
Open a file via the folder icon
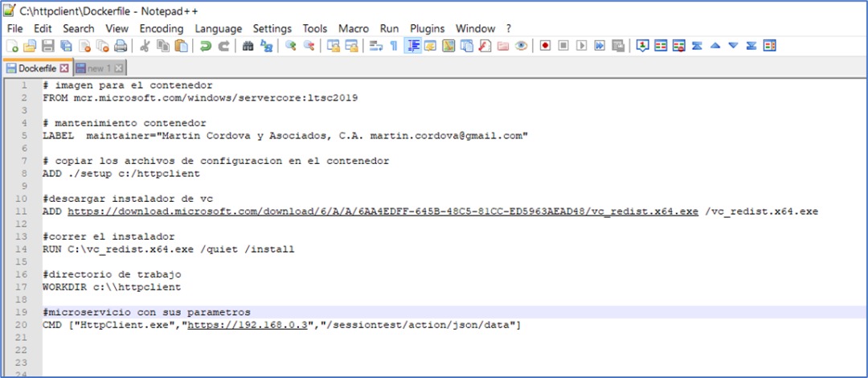point(30,47)
